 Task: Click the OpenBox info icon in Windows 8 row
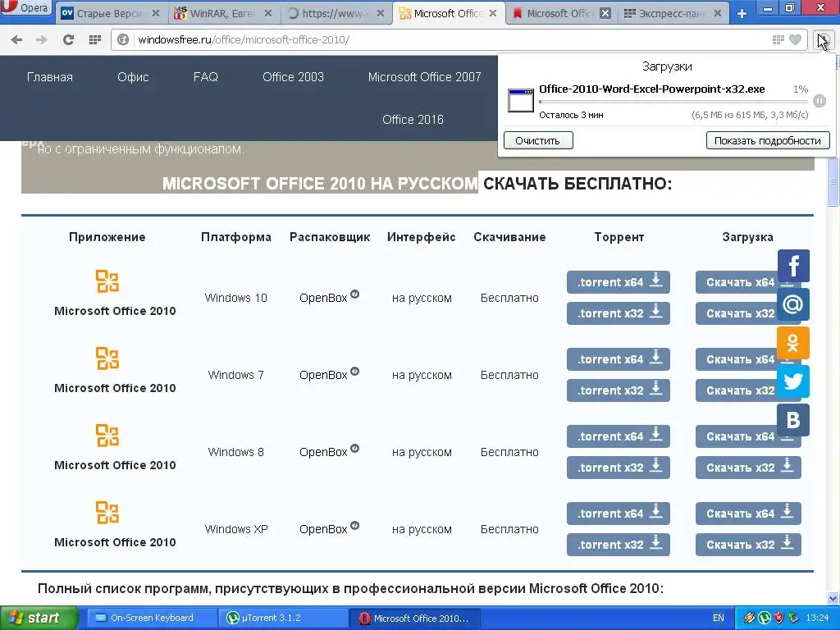pyautogui.click(x=354, y=449)
